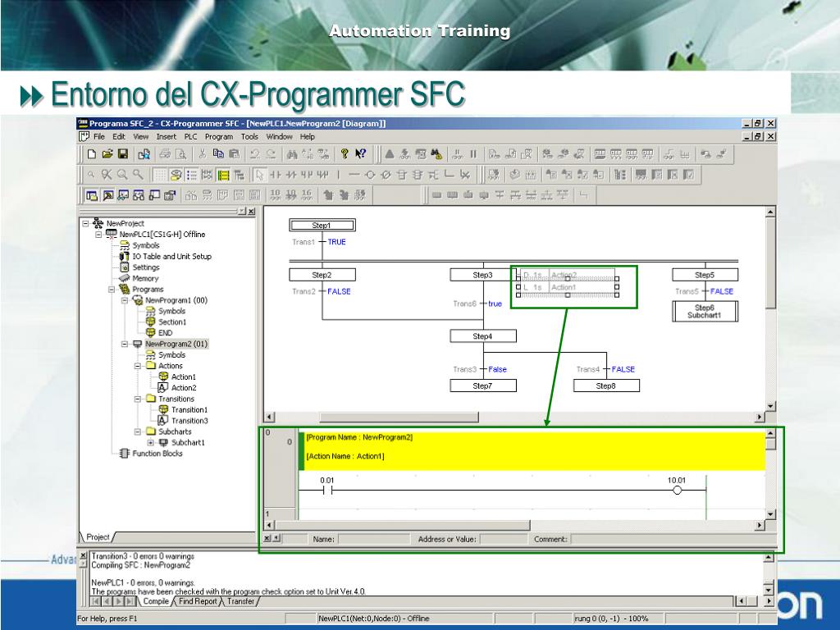This screenshot has width=840, height=630.
Task: Open a project with the folder icon
Action: [x=107, y=155]
